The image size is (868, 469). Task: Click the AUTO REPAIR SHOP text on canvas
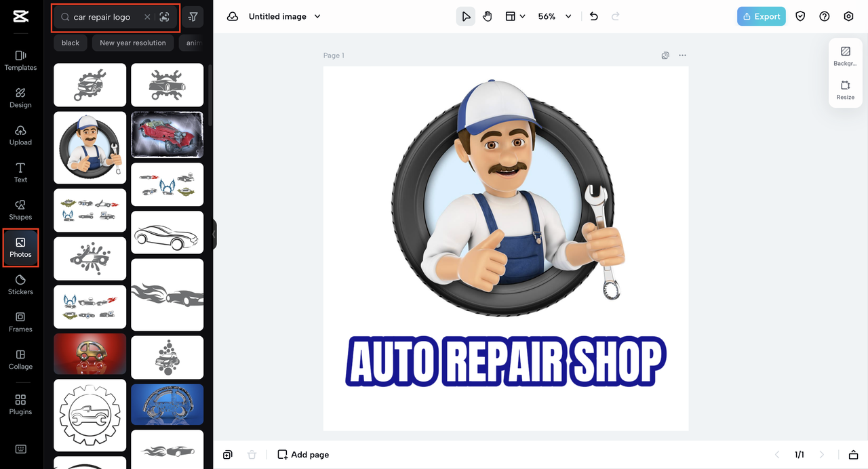click(x=505, y=361)
